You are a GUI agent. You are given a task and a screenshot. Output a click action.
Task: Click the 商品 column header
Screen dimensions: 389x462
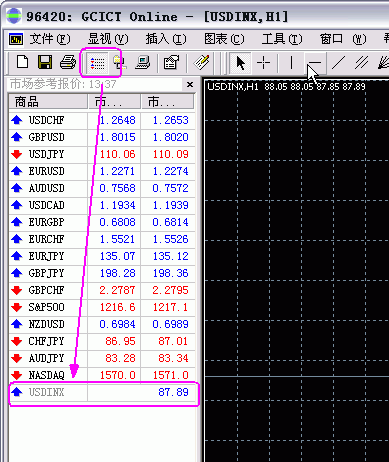(48, 102)
